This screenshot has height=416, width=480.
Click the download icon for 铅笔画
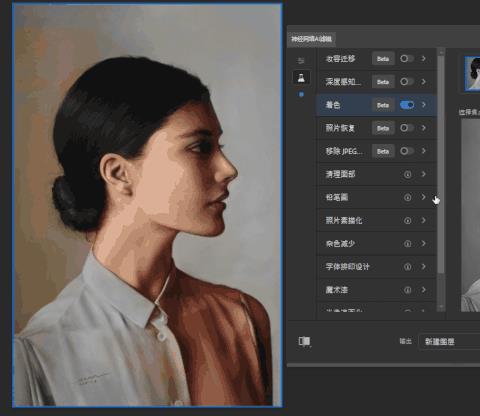point(407,197)
